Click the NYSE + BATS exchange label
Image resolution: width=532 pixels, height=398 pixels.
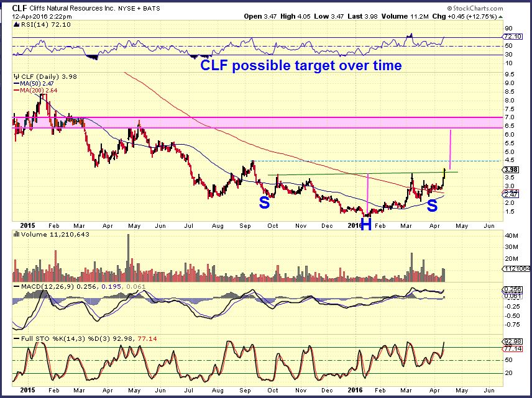coord(139,9)
